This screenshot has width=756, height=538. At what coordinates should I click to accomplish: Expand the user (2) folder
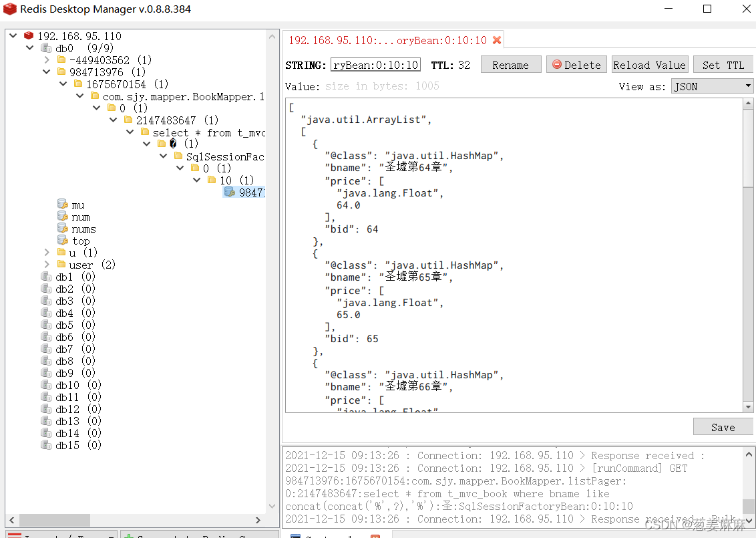coord(47,265)
